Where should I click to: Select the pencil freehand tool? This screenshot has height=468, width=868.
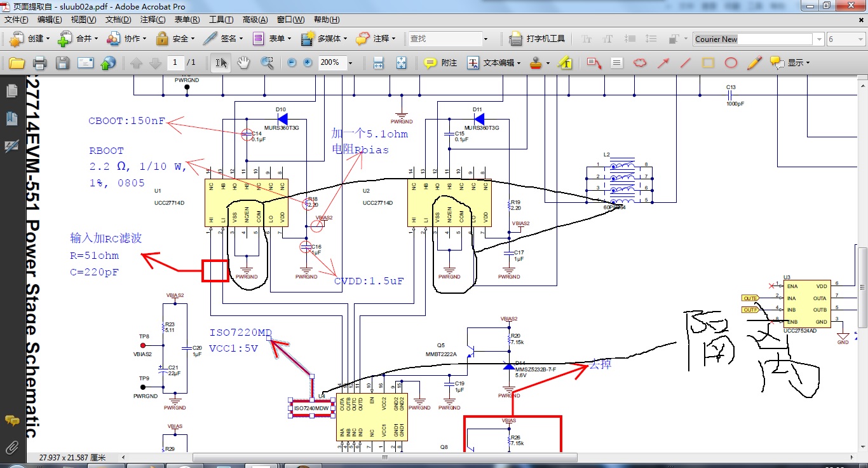[754, 63]
